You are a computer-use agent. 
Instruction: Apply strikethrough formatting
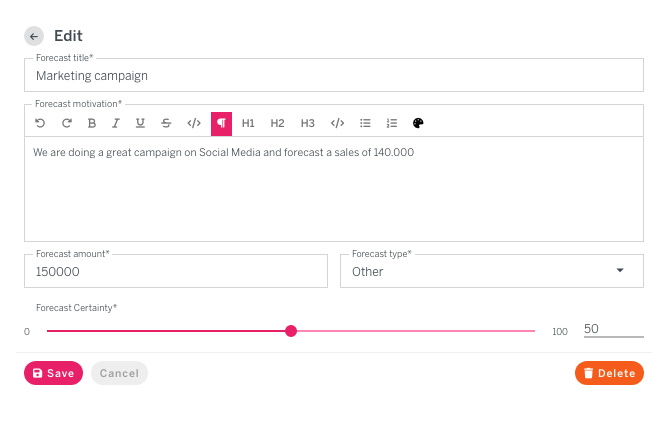pos(166,123)
